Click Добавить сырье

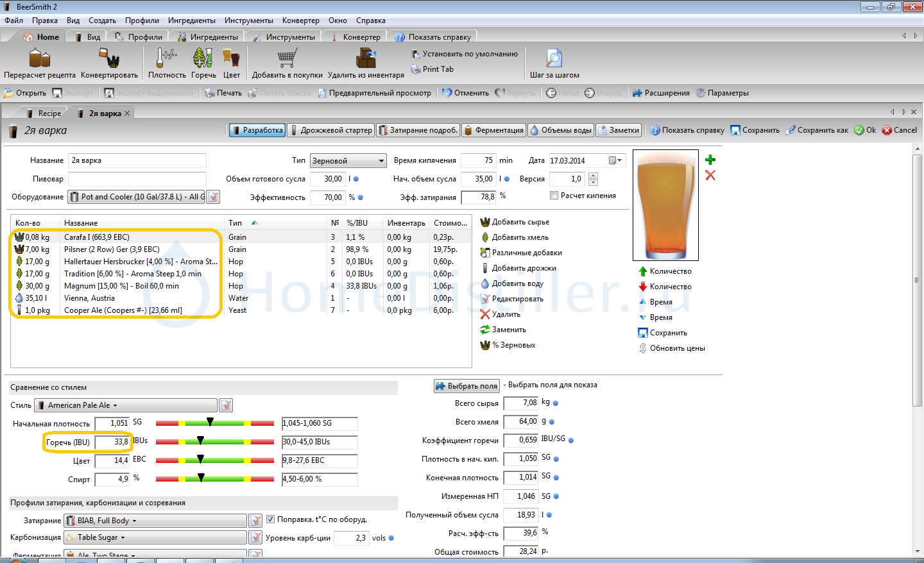[x=515, y=222]
